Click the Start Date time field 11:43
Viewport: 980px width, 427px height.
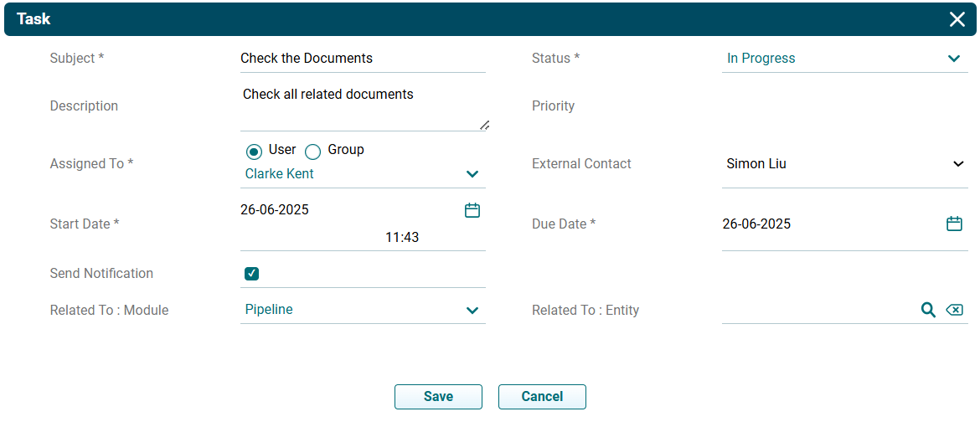pos(402,238)
